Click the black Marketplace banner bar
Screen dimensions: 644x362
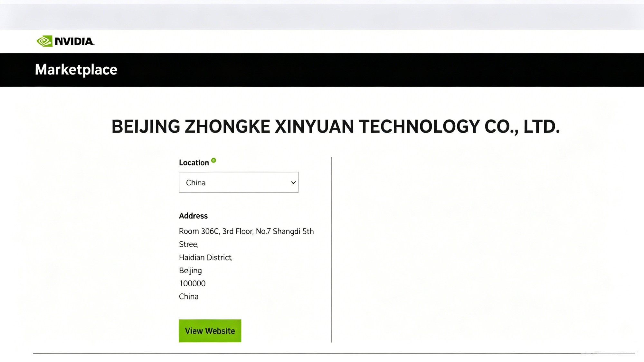pyautogui.click(x=322, y=70)
